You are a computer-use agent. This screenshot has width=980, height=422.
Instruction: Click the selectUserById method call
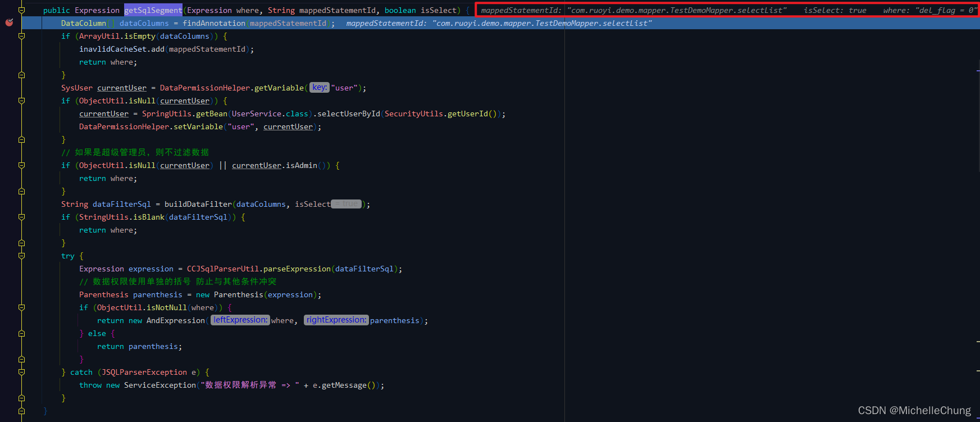[x=349, y=114]
